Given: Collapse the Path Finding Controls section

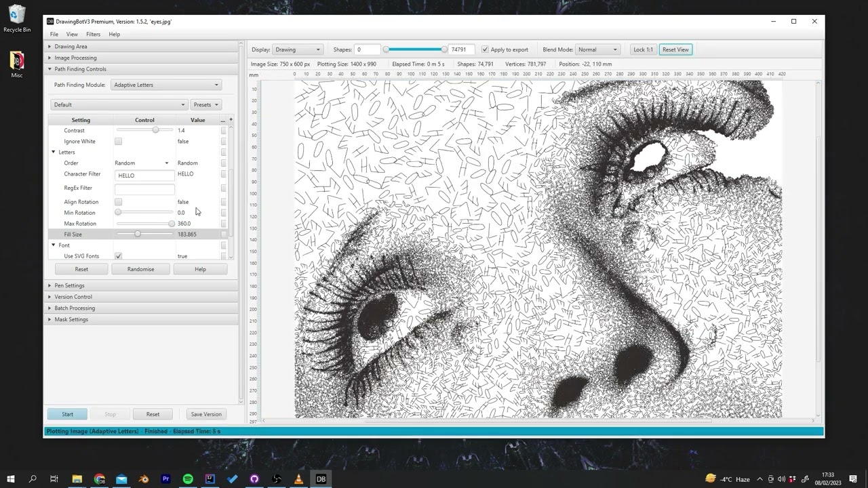Looking at the screenshot, I should point(141,69).
